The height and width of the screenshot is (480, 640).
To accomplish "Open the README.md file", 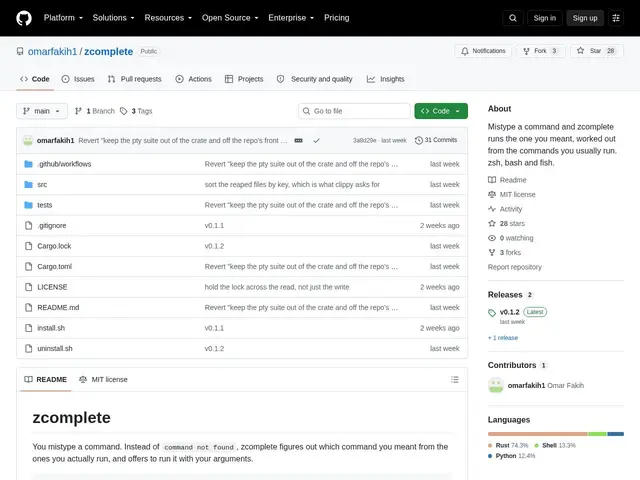I will [58, 307].
